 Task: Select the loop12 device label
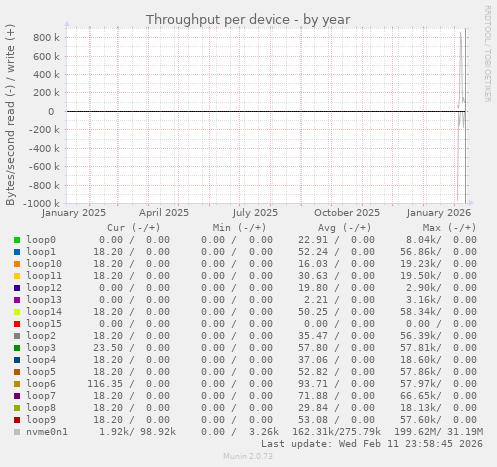pos(44,288)
